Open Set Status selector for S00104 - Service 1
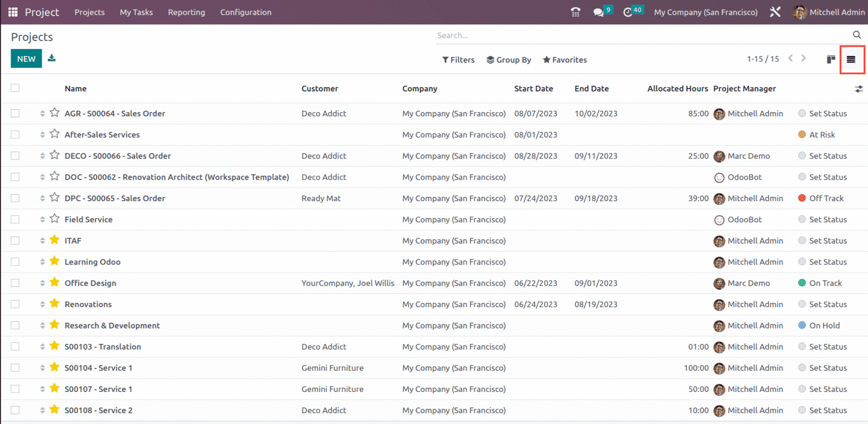 (823, 368)
